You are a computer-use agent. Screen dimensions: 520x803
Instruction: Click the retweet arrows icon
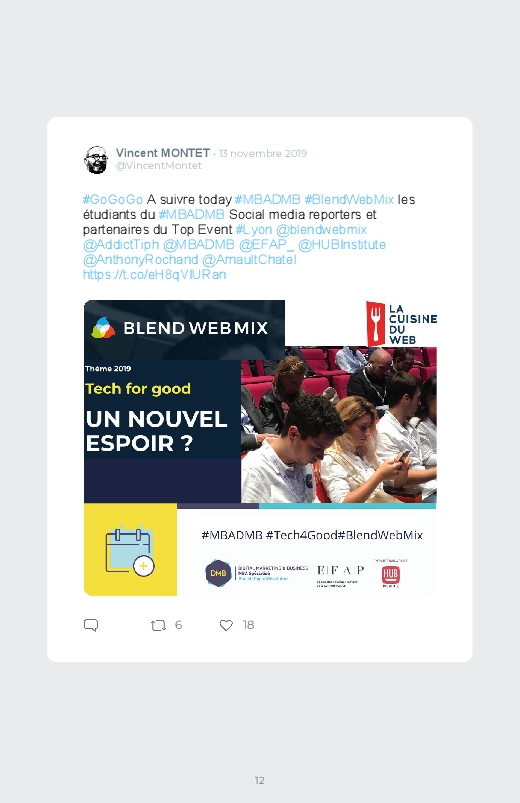[x=158, y=625]
